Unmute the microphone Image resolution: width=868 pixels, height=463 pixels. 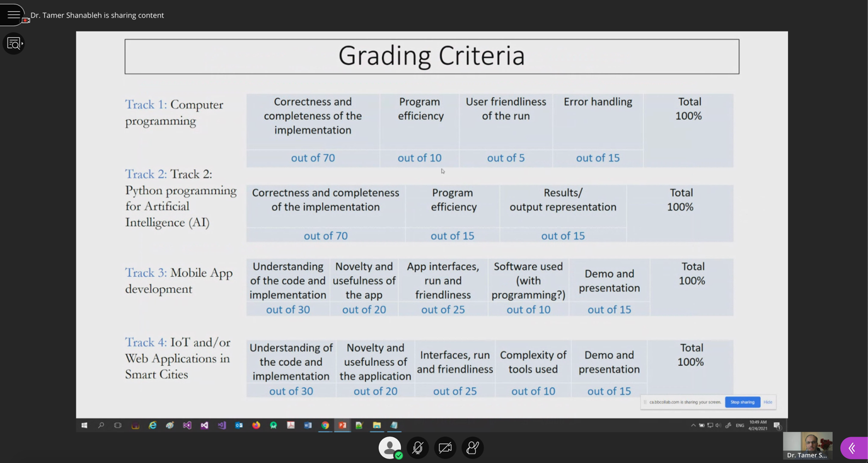[x=417, y=447]
